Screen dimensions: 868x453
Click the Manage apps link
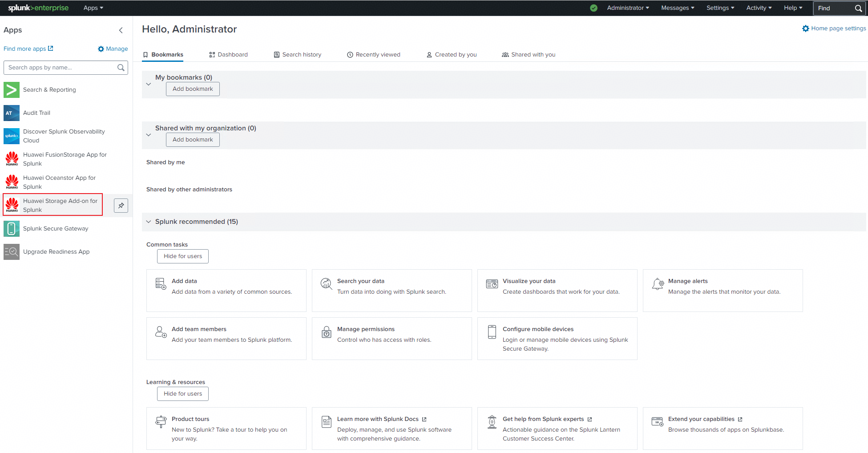pos(113,49)
